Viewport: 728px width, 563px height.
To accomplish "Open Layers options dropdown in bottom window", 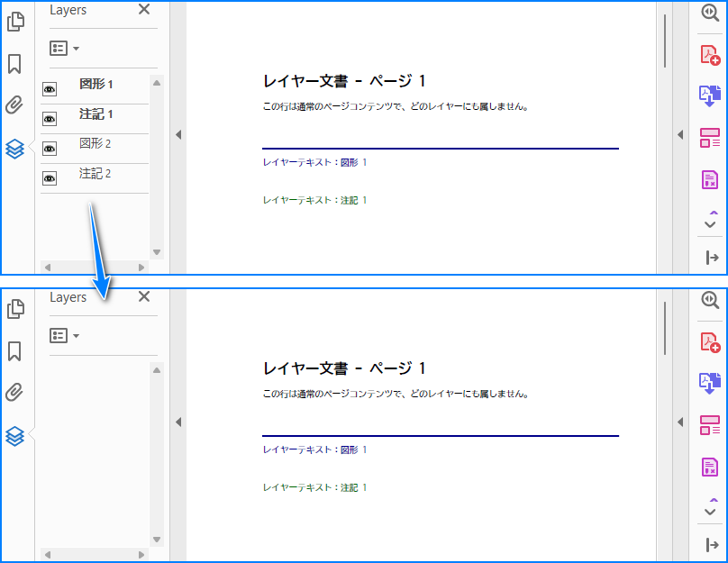I will tap(64, 336).
